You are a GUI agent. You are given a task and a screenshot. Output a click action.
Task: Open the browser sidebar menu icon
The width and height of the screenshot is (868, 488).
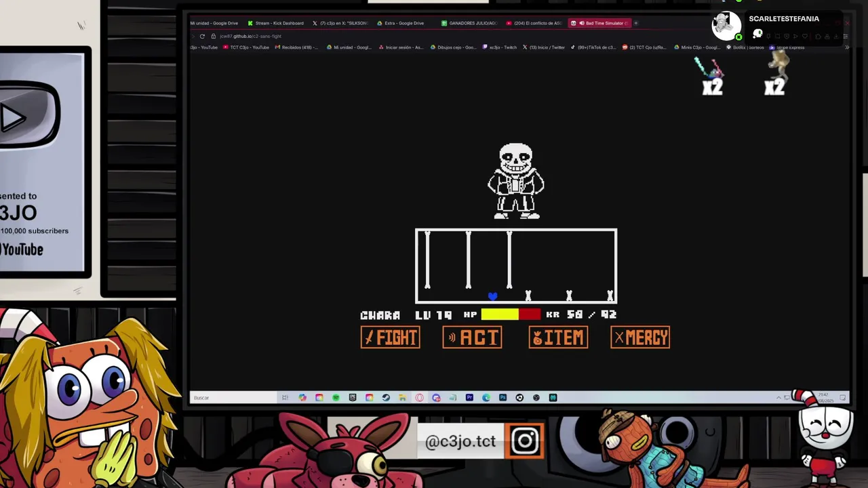[845, 36]
